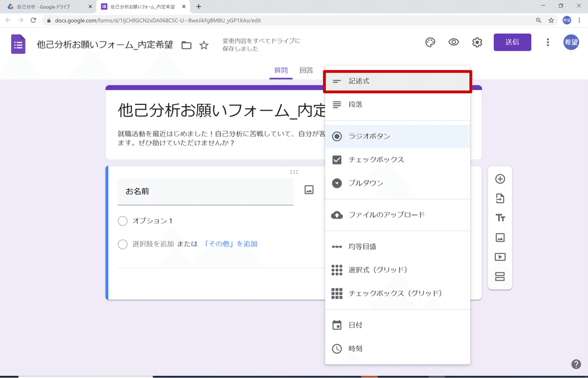Open the form settings gear
This screenshot has height=378, width=588.
coord(477,42)
